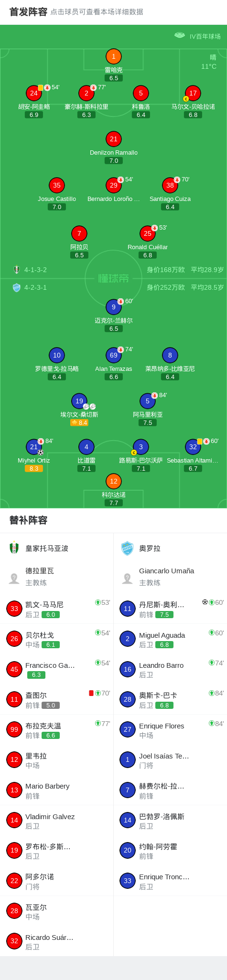Open player 25 Ronald Cuéllar details
227x980 pixels.
[148, 233]
